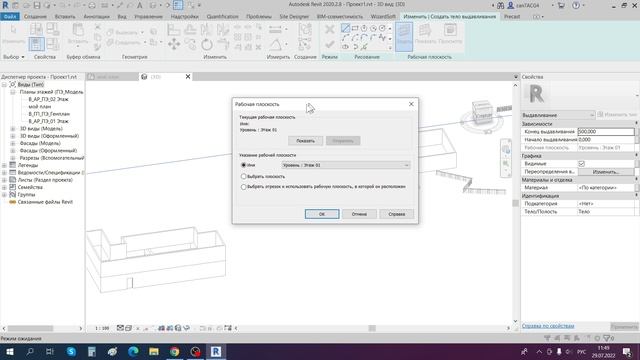This screenshot has width=640, height=360.
Task: Click the Measure tool icon
Action: (275, 29)
